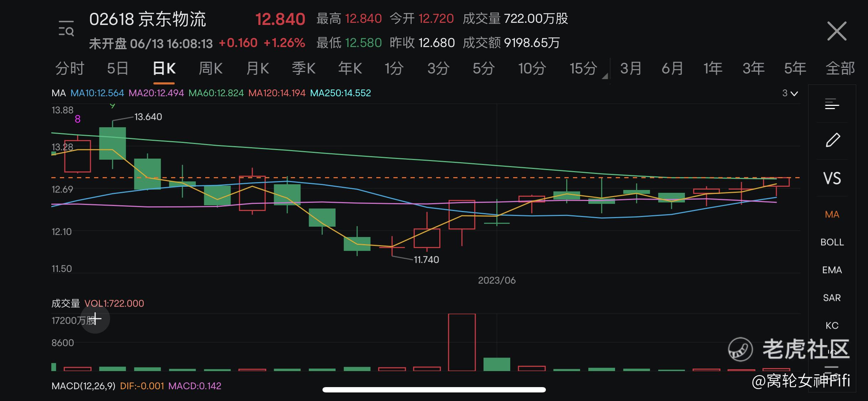
Task: Set range to 全部
Action: tap(840, 68)
